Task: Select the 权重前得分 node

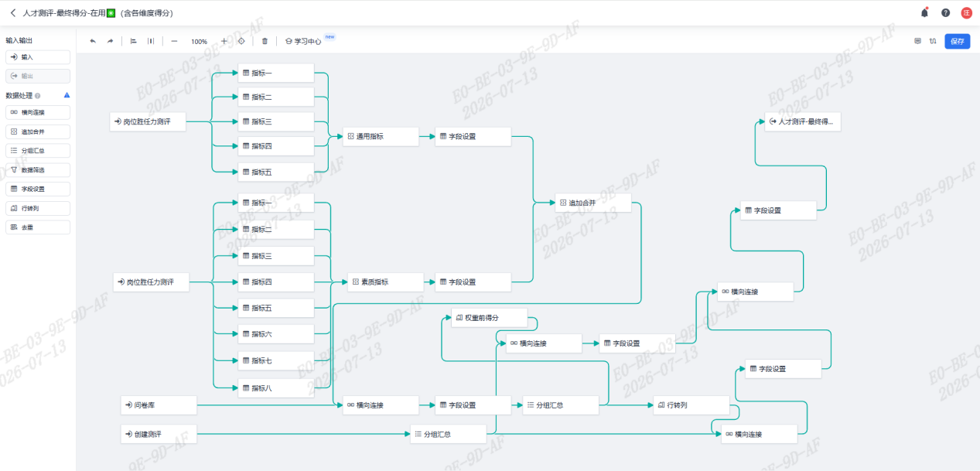Action: [490, 318]
